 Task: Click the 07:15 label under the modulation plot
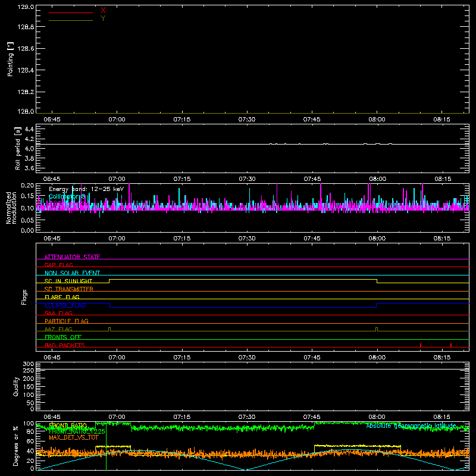(x=182, y=239)
